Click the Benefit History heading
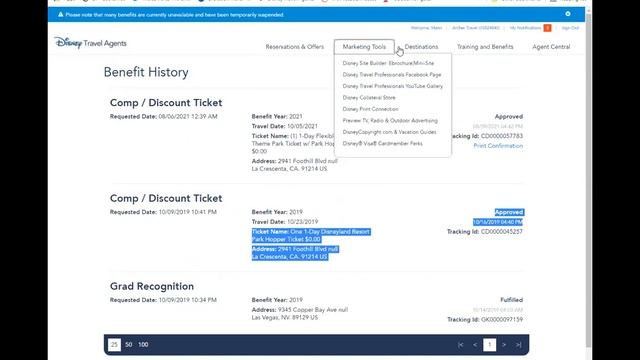Image resolution: width=640 pixels, height=360 pixels. coord(146,72)
